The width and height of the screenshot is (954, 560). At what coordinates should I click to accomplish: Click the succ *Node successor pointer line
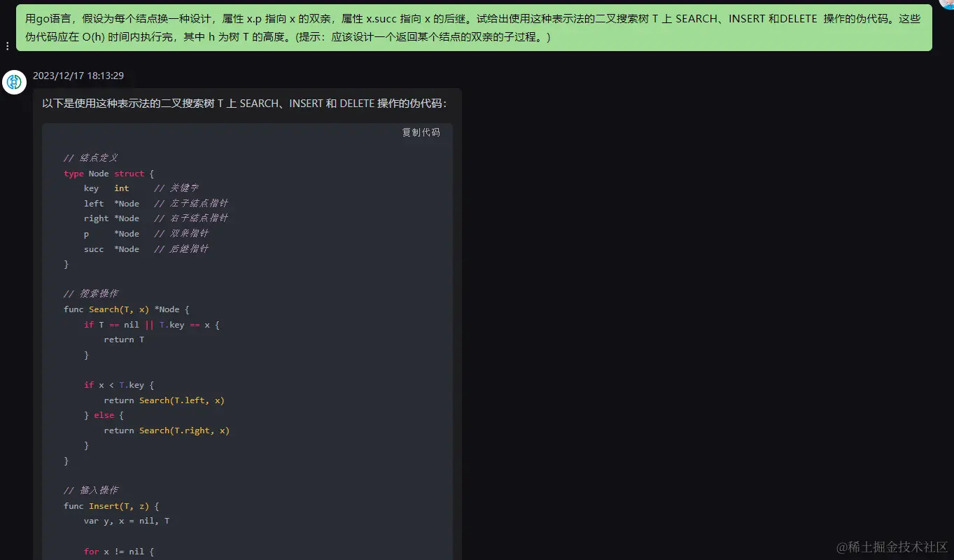[146, 249]
